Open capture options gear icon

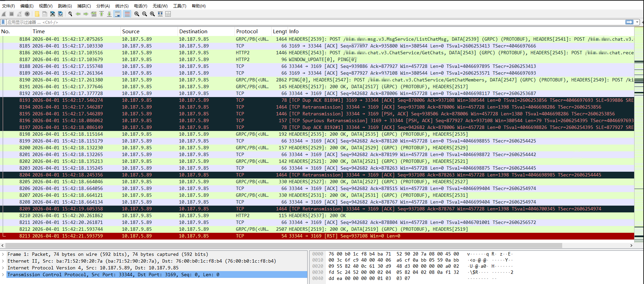27,14
